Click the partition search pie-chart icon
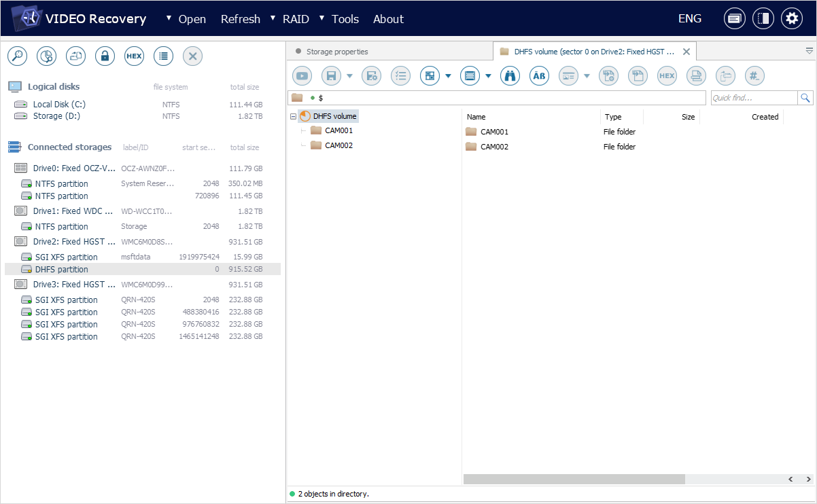Image resolution: width=817 pixels, height=504 pixels. click(46, 56)
